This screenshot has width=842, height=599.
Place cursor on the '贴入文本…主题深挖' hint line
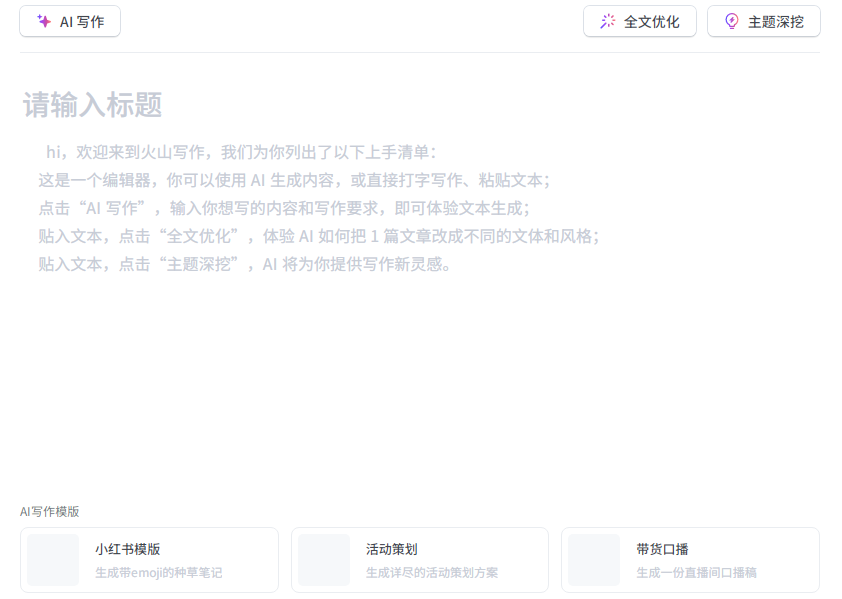(x=246, y=264)
